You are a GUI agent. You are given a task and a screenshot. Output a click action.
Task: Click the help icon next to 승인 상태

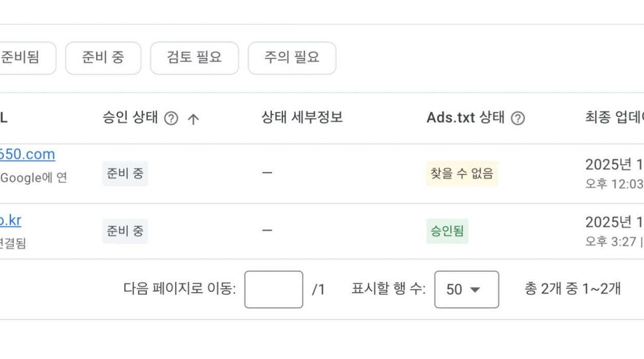(171, 119)
